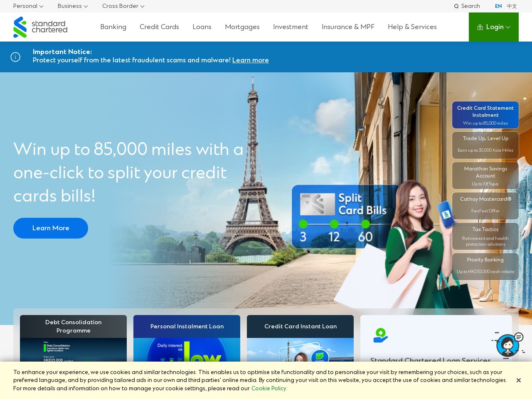The image size is (532, 399).
Task: Open the Credit Cards menu
Action: coord(159,27)
